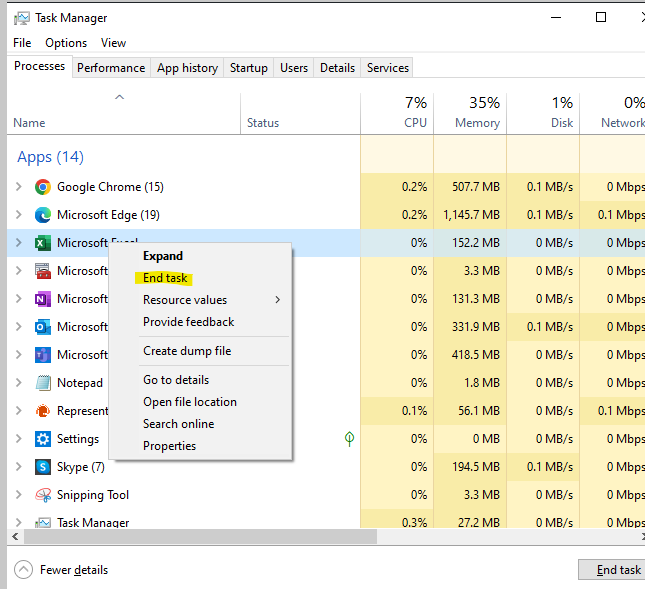This screenshot has height=589, width=645.
Task: Click the Task Manager row icon
Action: tap(43, 522)
